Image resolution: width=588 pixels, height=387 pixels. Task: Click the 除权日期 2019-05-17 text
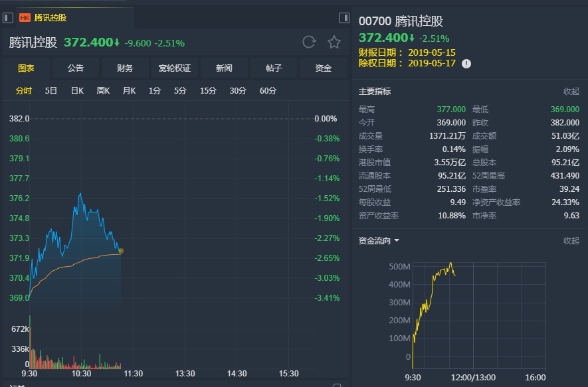click(407, 63)
